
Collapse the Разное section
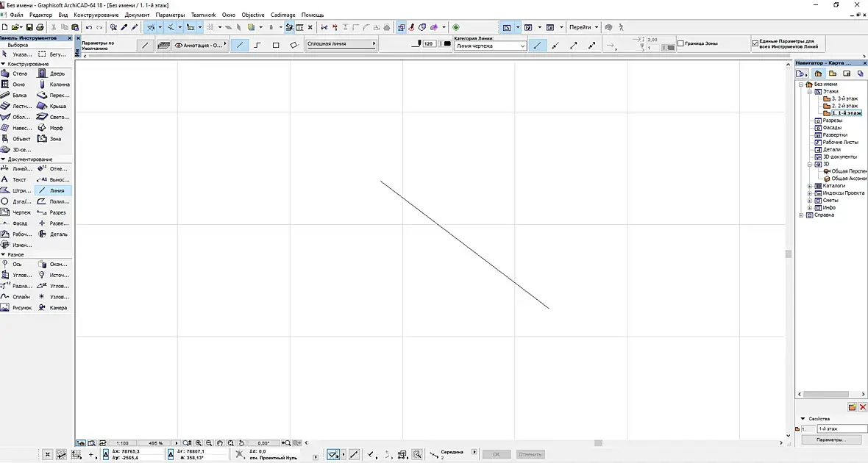(4, 254)
